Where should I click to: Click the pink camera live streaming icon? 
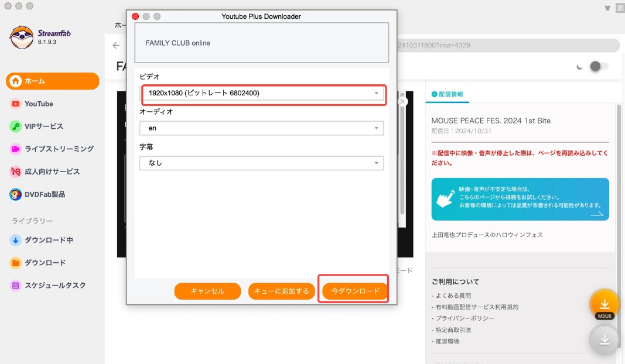tap(16, 149)
